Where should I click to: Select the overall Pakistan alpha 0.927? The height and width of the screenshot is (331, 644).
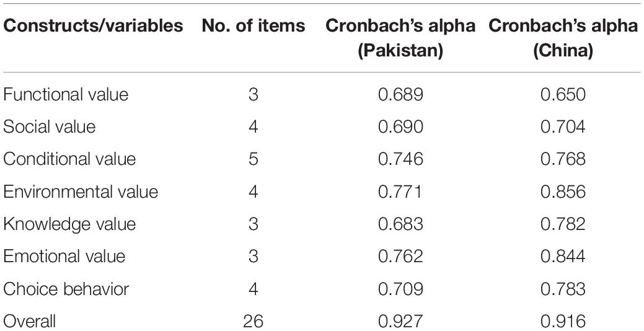pyautogui.click(x=400, y=321)
